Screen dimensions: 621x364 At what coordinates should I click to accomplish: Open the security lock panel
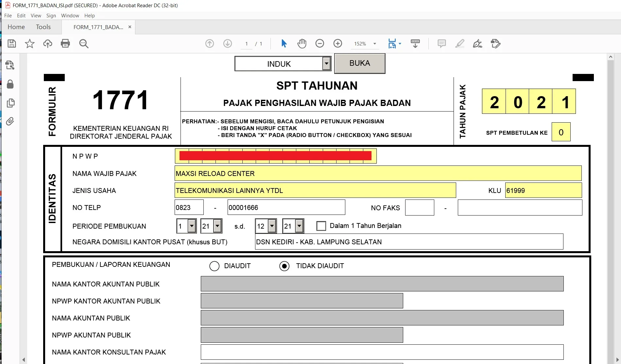[x=10, y=84]
